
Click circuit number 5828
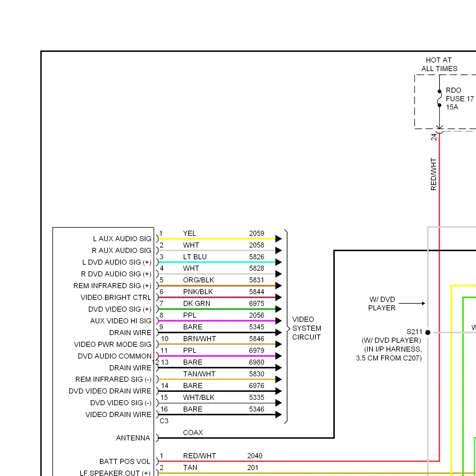click(257, 268)
